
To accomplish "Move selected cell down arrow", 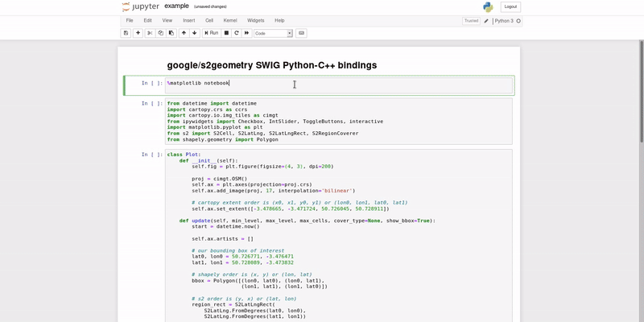I will [194, 33].
